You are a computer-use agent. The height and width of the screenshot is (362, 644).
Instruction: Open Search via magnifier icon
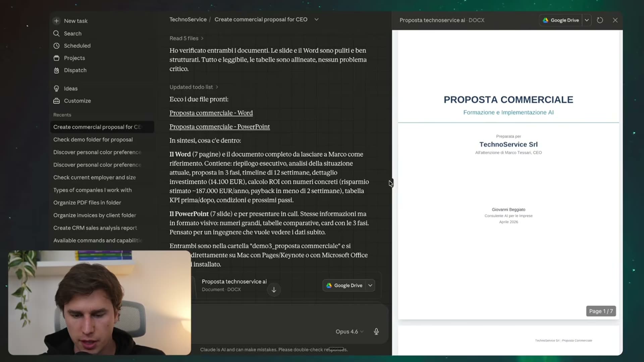click(x=56, y=34)
